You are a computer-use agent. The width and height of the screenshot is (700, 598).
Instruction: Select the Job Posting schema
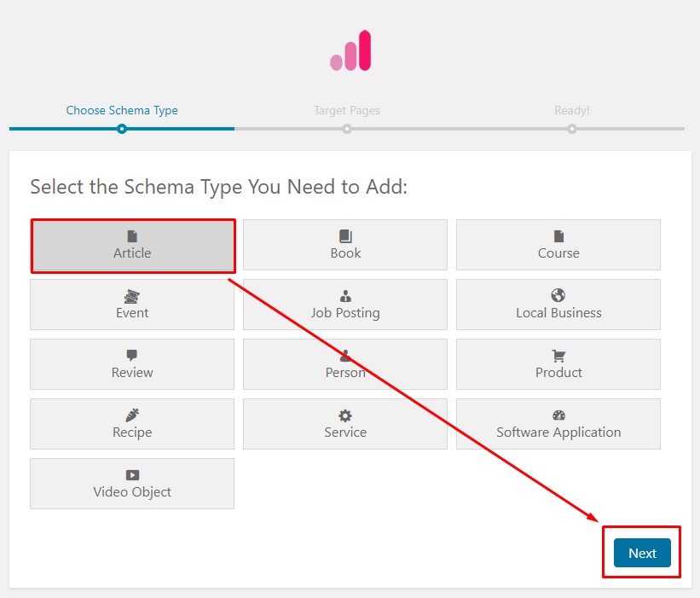[x=345, y=305]
